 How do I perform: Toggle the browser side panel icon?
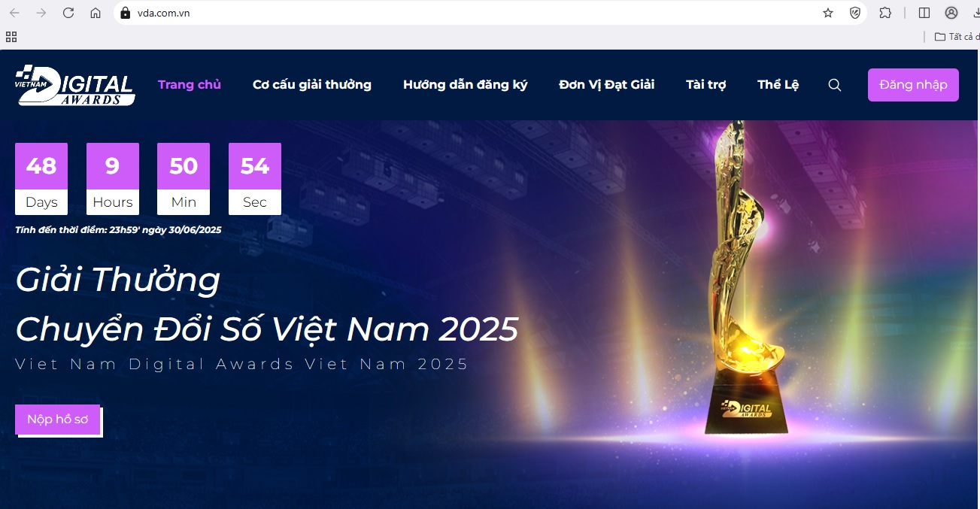(924, 13)
